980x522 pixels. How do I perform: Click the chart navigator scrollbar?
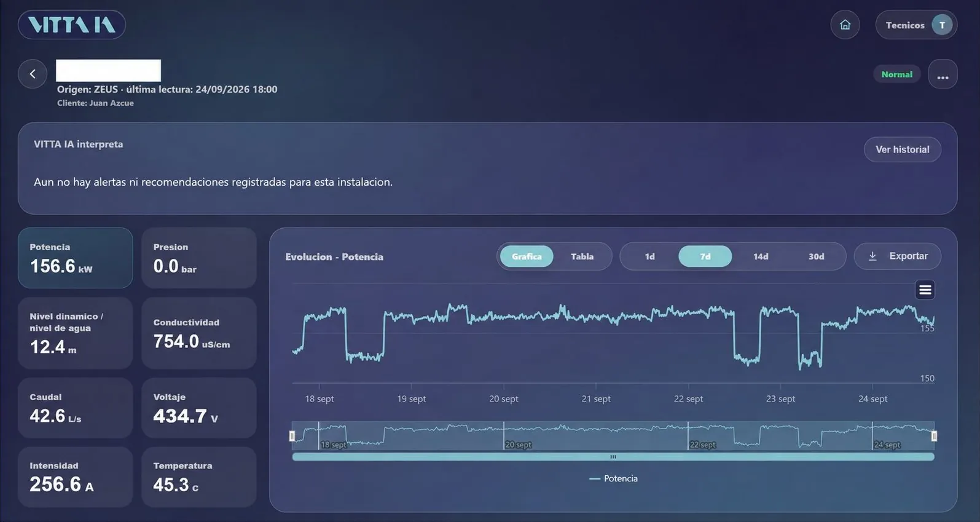[x=613, y=457]
